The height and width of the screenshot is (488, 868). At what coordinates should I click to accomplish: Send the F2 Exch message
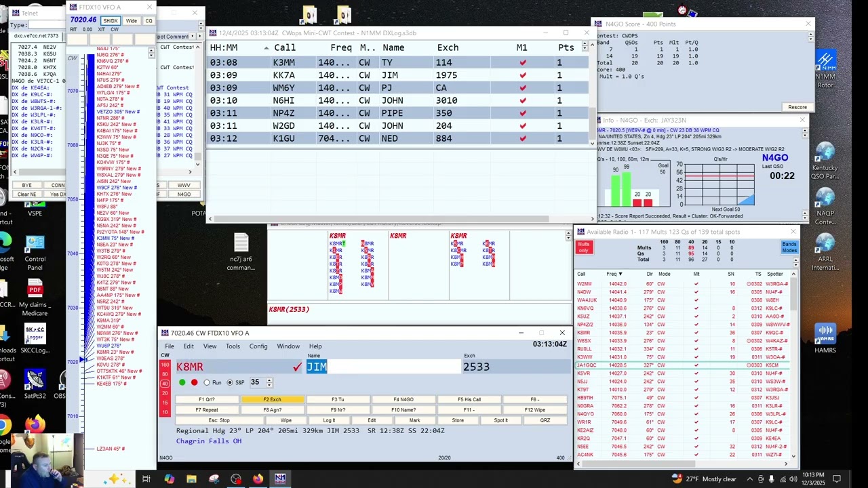point(272,399)
